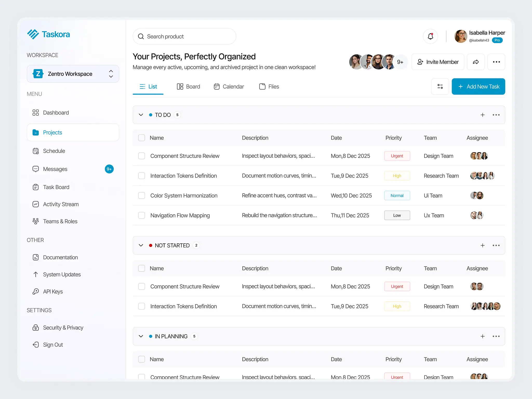Click the Taskora logo icon

coord(33,34)
